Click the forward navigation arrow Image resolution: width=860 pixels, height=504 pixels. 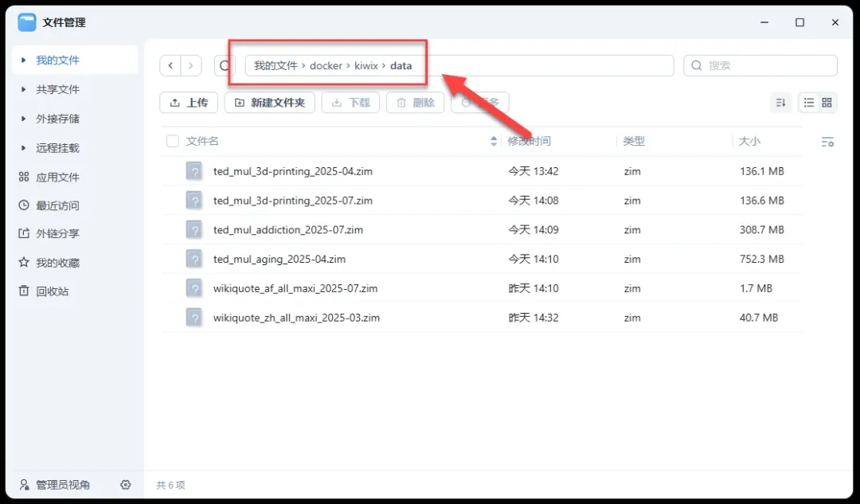point(191,65)
